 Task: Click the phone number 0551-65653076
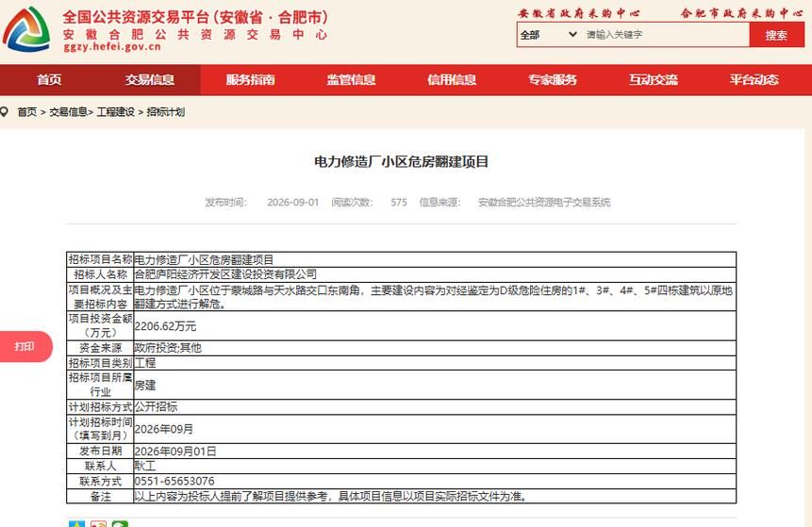pos(174,482)
